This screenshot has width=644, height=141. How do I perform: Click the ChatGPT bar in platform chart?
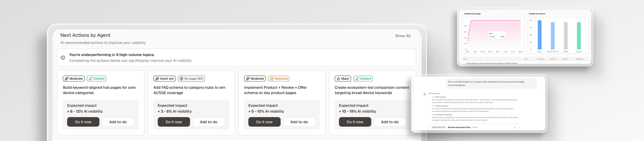(566, 36)
